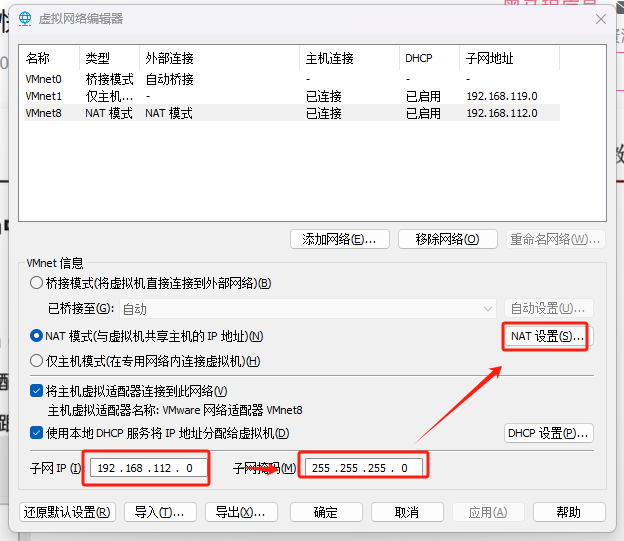Click subnet address 192.168.119.0 cell
The width and height of the screenshot is (624, 541).
pyautogui.click(x=502, y=96)
